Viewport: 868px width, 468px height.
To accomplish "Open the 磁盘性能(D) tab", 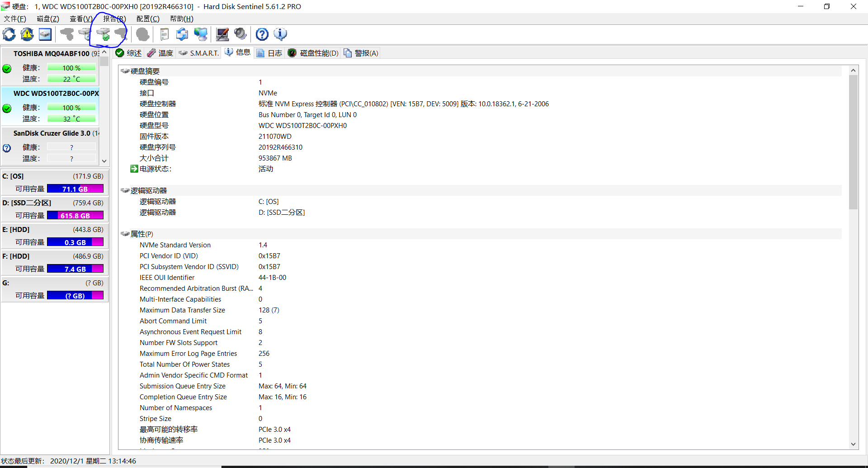I will 313,53.
